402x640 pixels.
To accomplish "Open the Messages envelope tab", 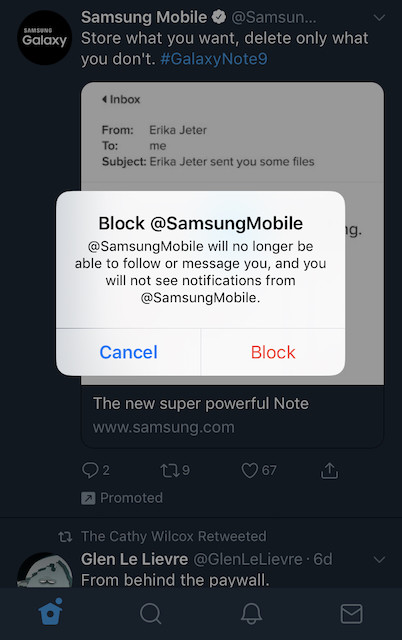I will (351, 613).
